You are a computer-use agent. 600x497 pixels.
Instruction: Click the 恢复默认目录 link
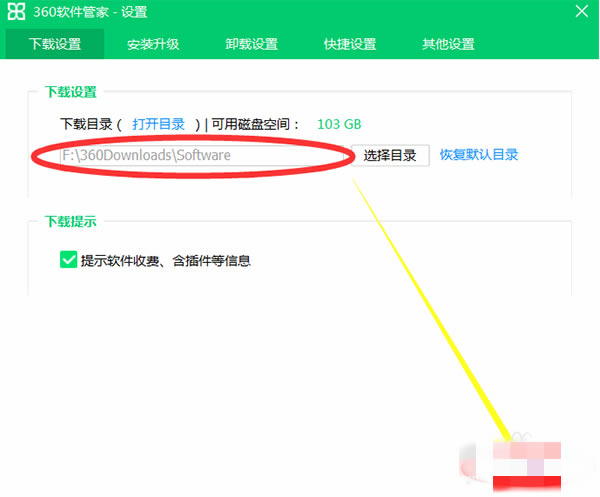479,155
